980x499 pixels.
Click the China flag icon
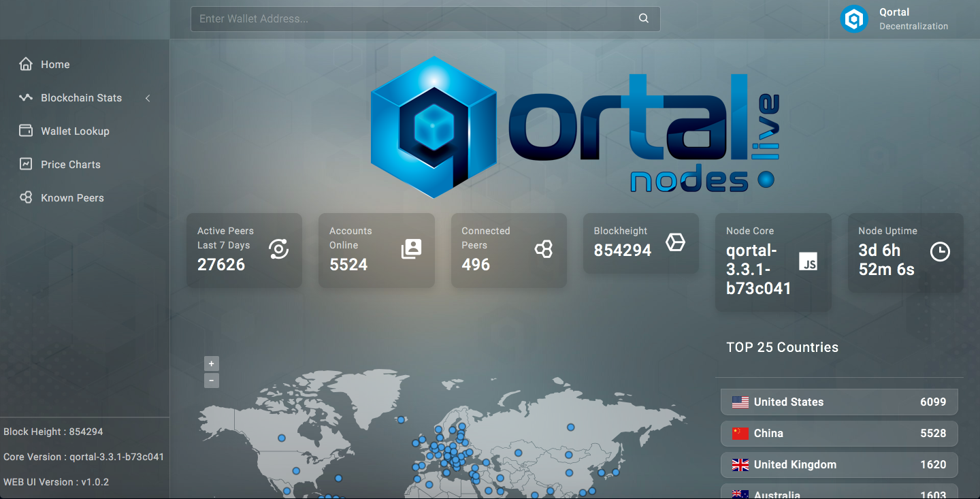pos(740,434)
